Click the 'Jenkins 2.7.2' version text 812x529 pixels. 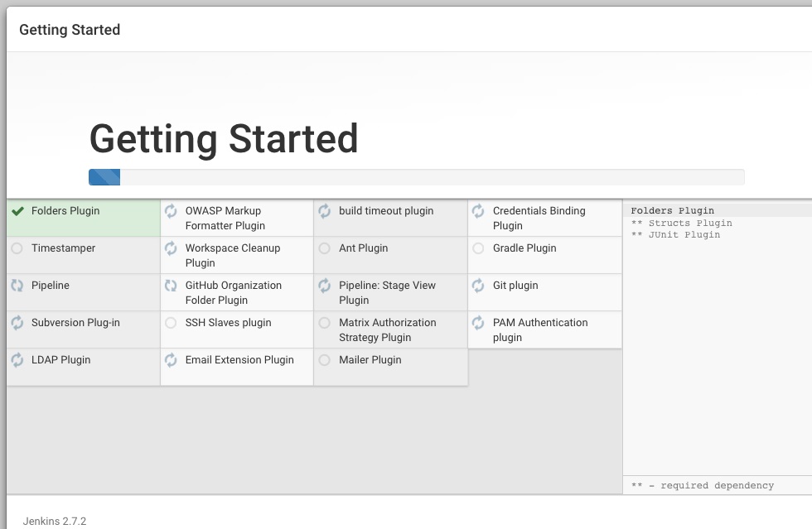(55, 522)
